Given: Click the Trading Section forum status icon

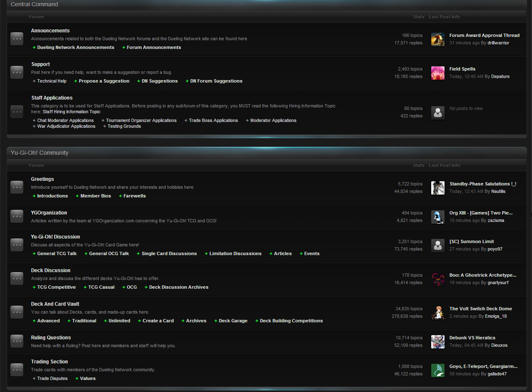Looking at the screenshot, I should tap(17, 370).
